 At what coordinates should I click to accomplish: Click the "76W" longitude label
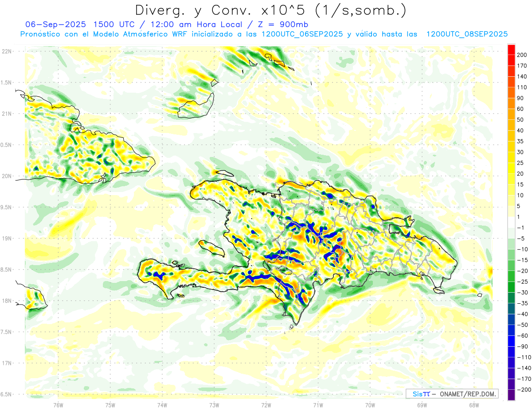pyautogui.click(x=58, y=405)
